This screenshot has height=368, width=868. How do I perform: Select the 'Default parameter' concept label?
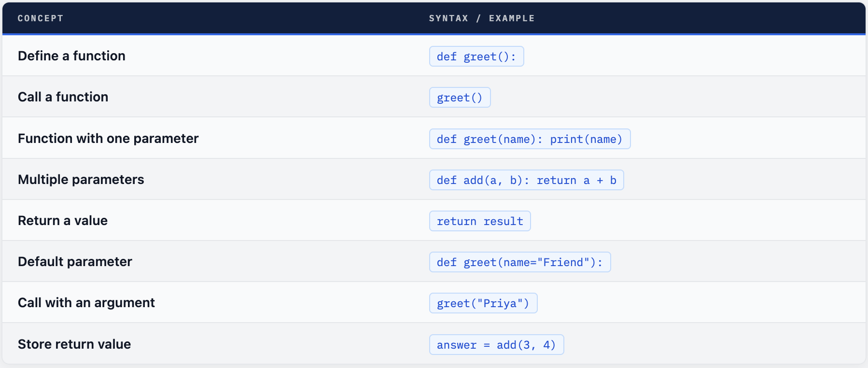[x=75, y=262]
